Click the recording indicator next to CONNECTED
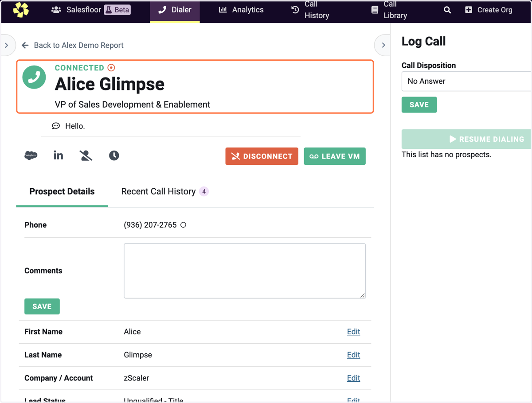 (111, 68)
